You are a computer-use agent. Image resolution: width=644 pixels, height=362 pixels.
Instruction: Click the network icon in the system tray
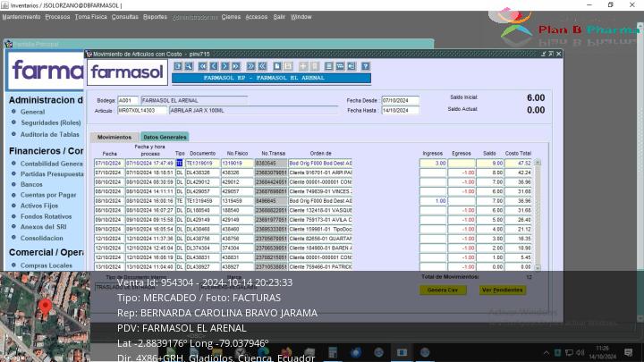point(569,352)
